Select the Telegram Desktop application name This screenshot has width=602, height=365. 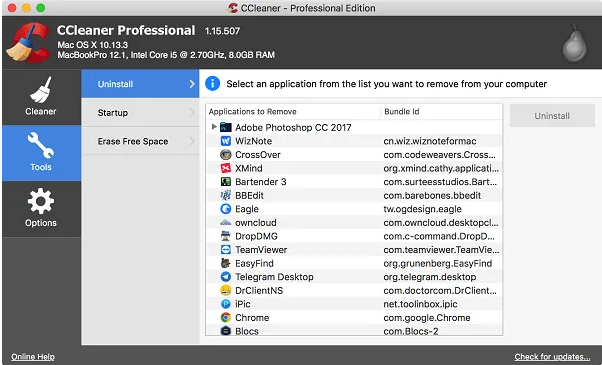(x=274, y=277)
